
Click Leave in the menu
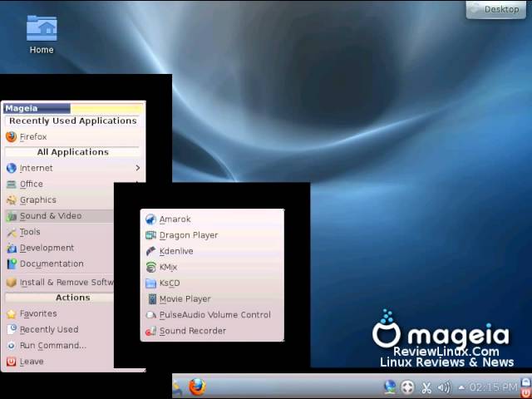(x=59, y=362)
